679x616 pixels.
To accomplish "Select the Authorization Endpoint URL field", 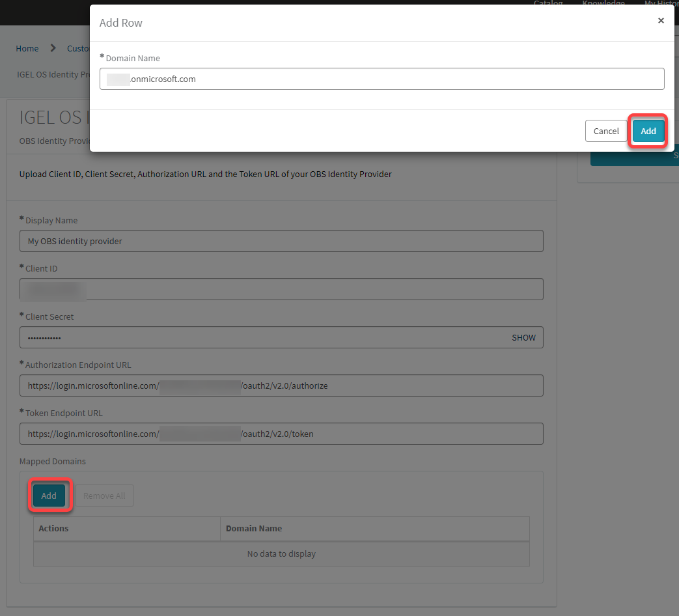I will coord(281,385).
